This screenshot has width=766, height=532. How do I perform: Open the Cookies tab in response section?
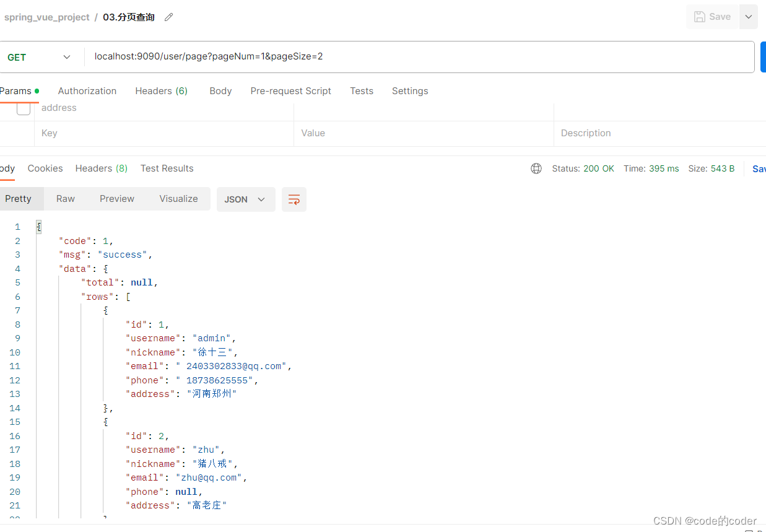[45, 168]
